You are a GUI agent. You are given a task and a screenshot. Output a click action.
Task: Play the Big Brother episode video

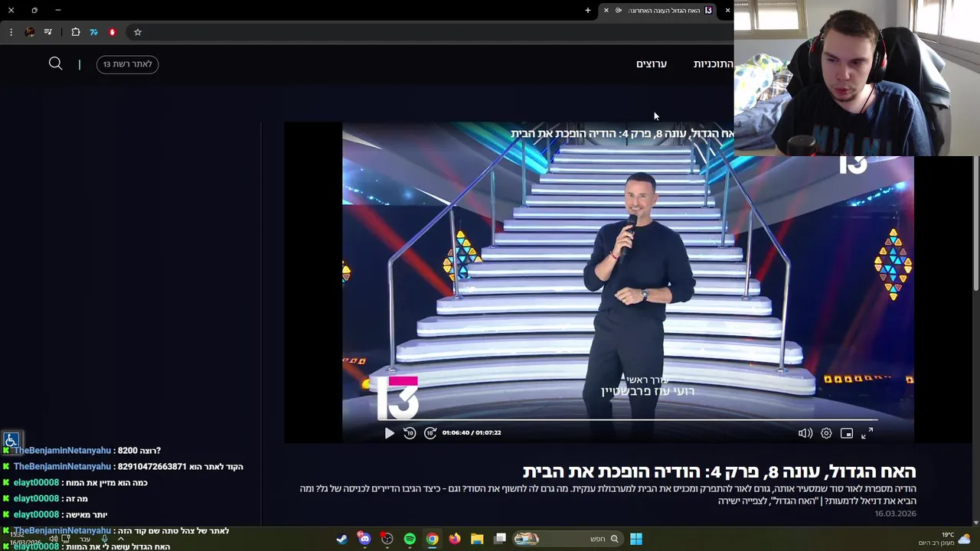(x=389, y=433)
